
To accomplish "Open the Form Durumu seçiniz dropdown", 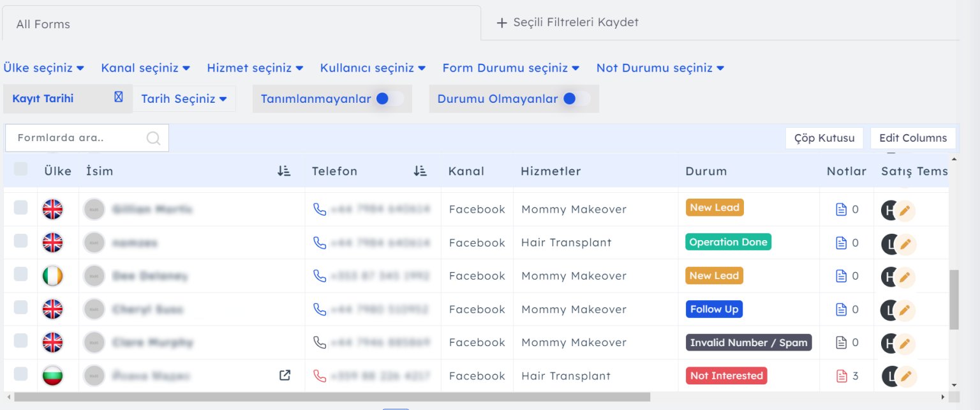I will click(510, 68).
